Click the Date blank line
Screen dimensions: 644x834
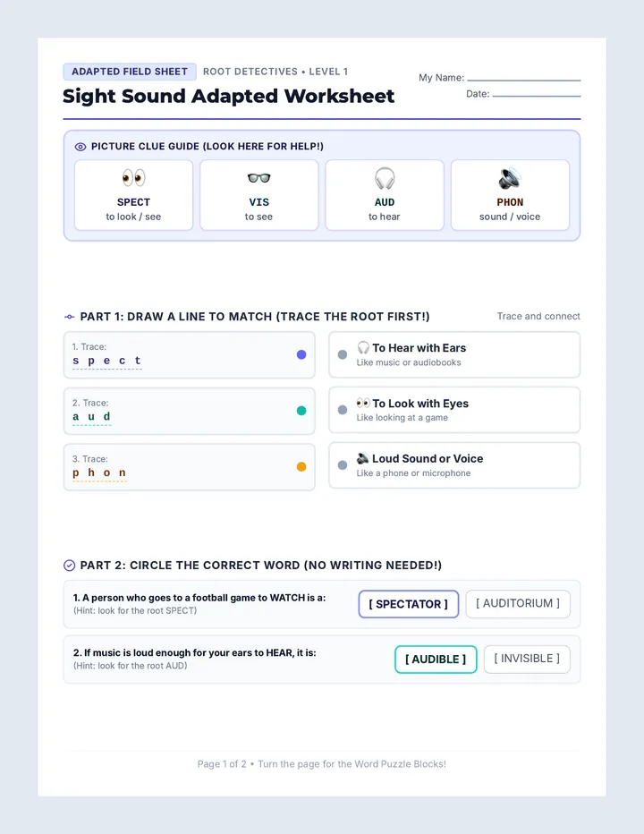coord(537,97)
